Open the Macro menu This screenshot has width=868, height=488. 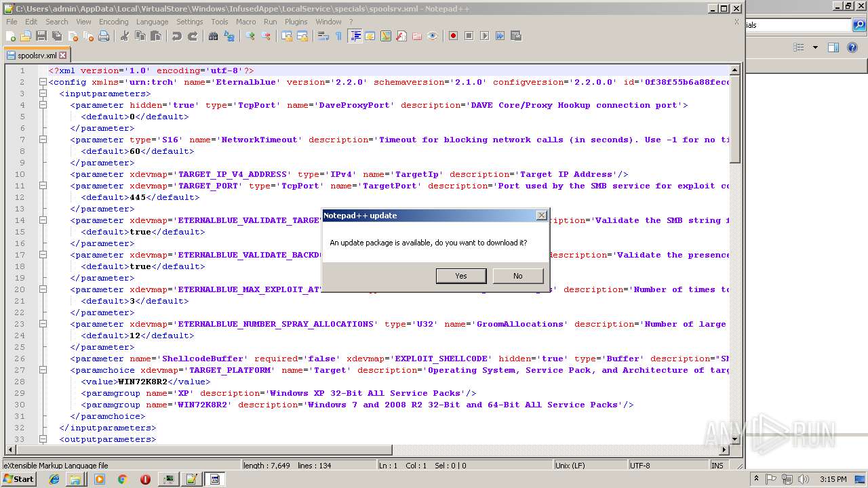pyautogui.click(x=245, y=22)
